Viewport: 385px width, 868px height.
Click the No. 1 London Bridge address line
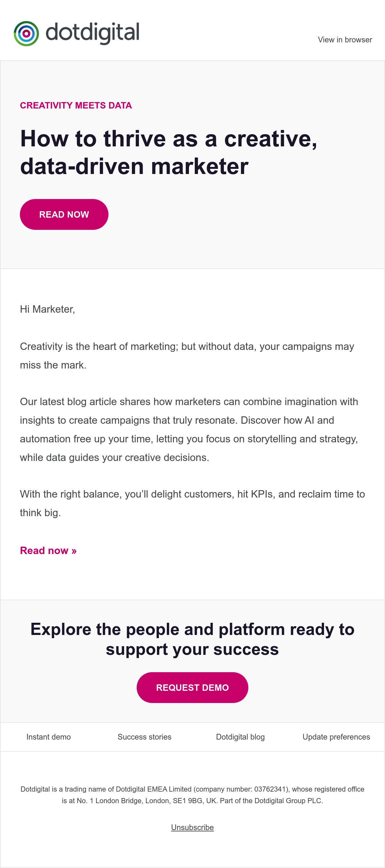(192, 801)
